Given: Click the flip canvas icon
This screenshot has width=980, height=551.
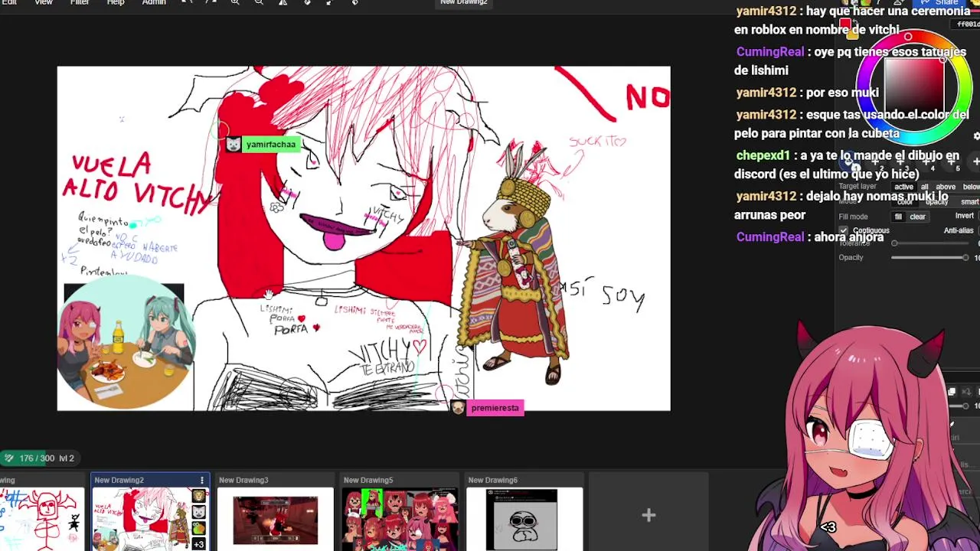Looking at the screenshot, I should [283, 2].
